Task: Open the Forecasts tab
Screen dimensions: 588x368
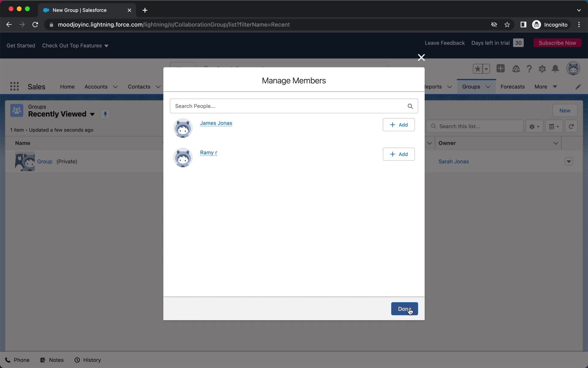Action: click(x=512, y=87)
